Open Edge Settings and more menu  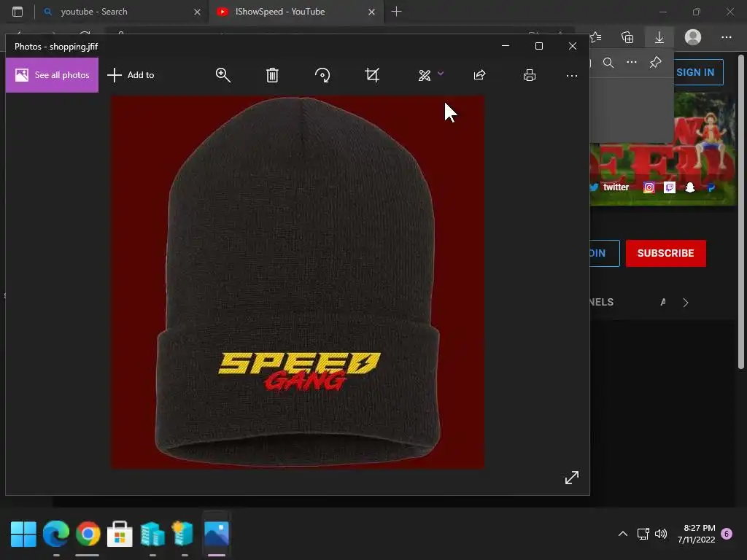[x=726, y=37]
